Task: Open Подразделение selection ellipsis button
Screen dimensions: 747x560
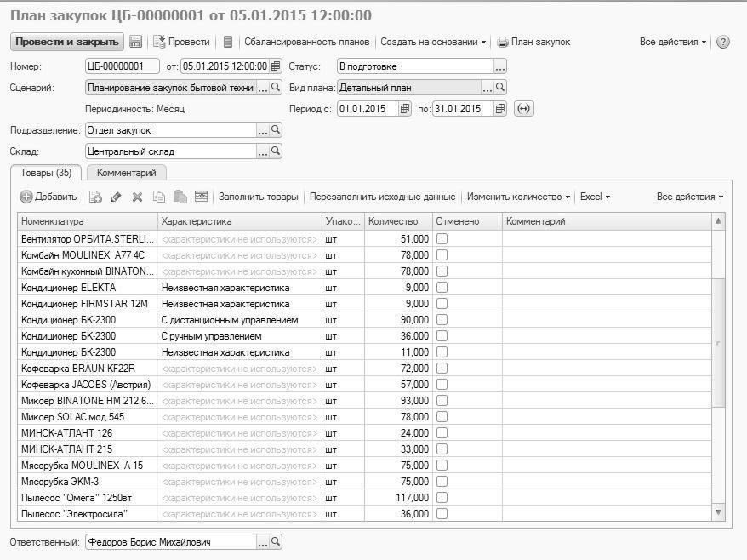Action: point(263,129)
